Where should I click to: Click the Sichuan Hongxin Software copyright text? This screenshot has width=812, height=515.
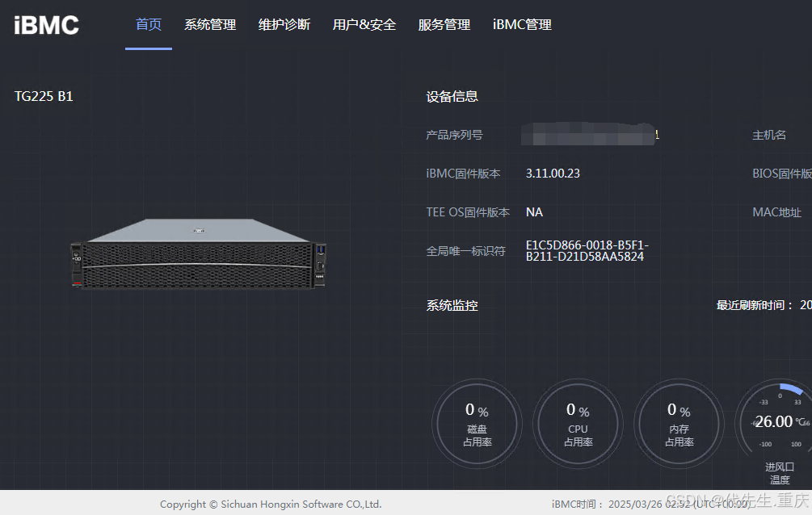click(271, 505)
